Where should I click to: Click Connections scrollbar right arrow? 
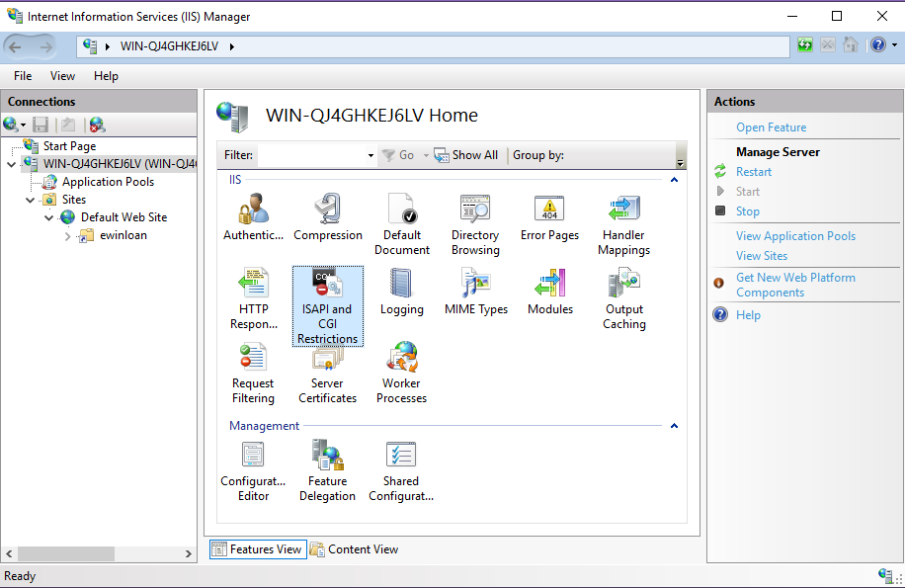pyautogui.click(x=188, y=553)
